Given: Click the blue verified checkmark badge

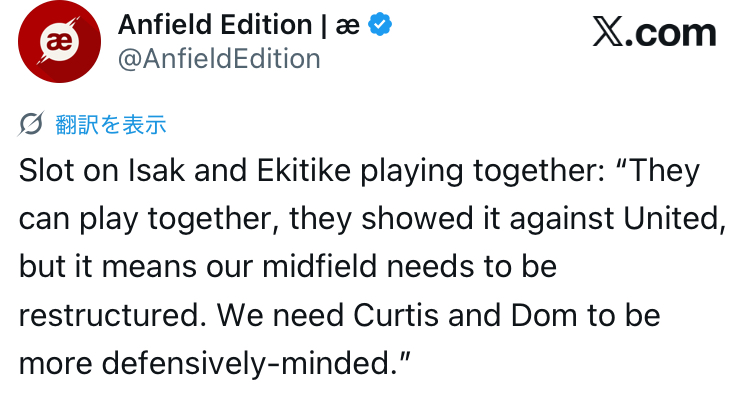Looking at the screenshot, I should 379,25.
